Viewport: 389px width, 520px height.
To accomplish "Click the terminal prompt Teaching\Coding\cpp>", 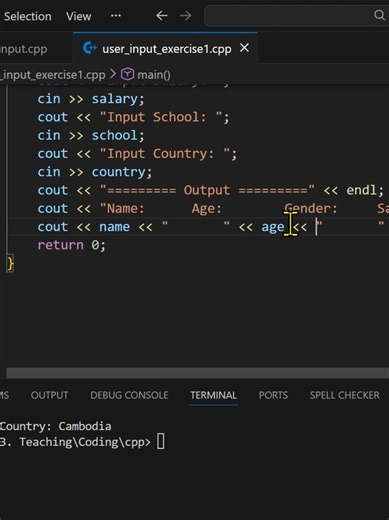I will tap(85, 442).
